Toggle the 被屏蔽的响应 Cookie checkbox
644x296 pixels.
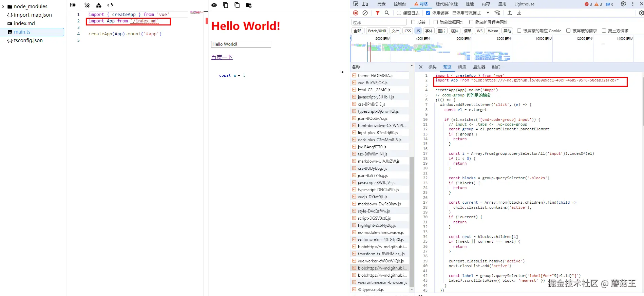tap(519, 31)
